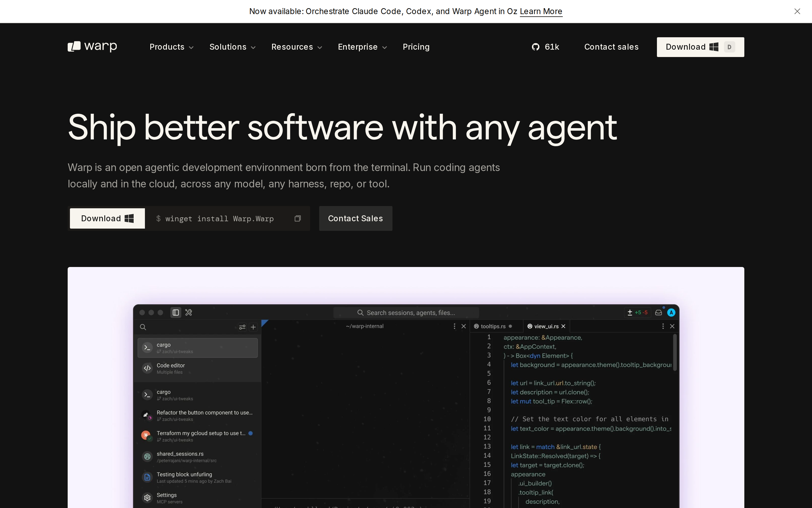Close the view_ui.rs tab

[563, 326]
